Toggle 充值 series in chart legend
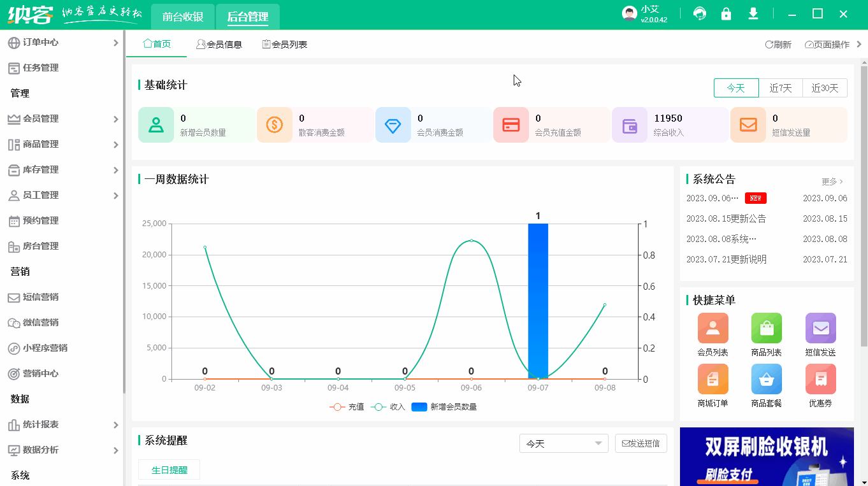868x486 pixels. coord(347,407)
